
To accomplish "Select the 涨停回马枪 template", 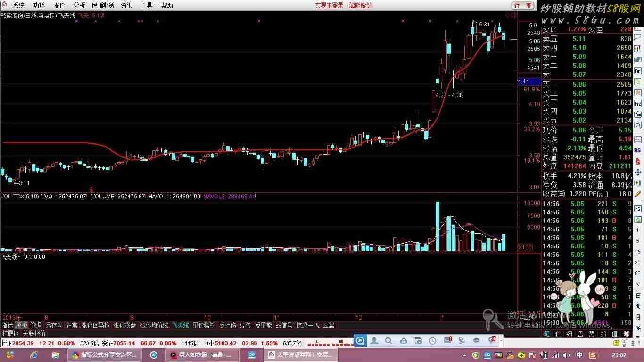I will pos(95,325).
